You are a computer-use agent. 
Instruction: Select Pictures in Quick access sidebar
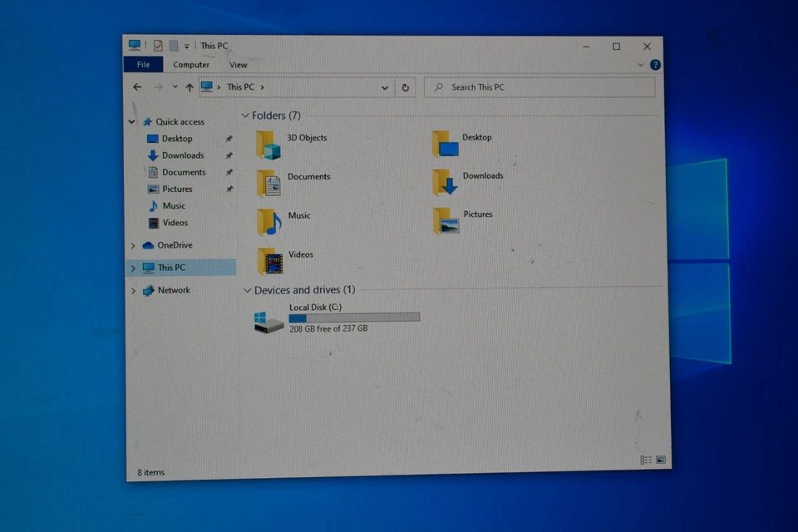coord(176,189)
